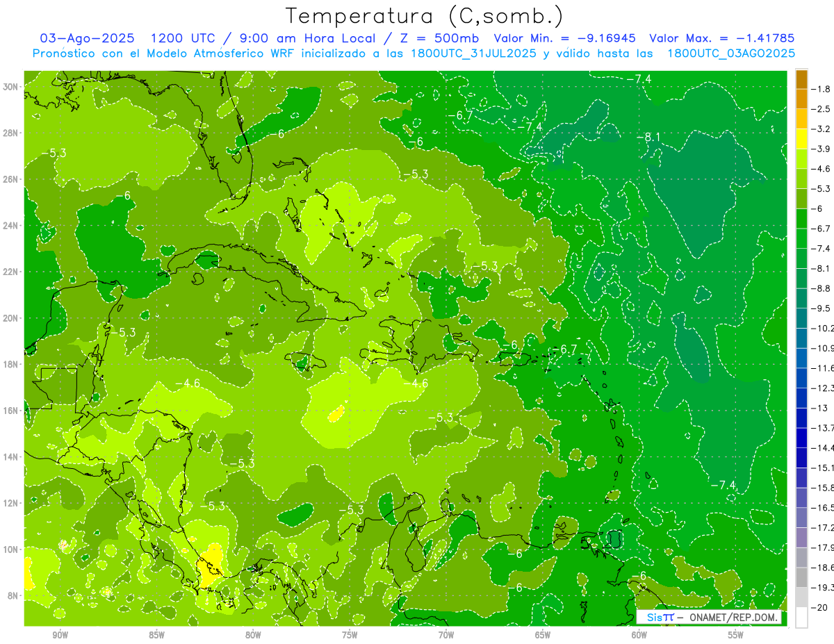Image resolution: width=834 pixels, height=644 pixels.
Task: Click the '24N' latitude axis label
Action: point(11,225)
